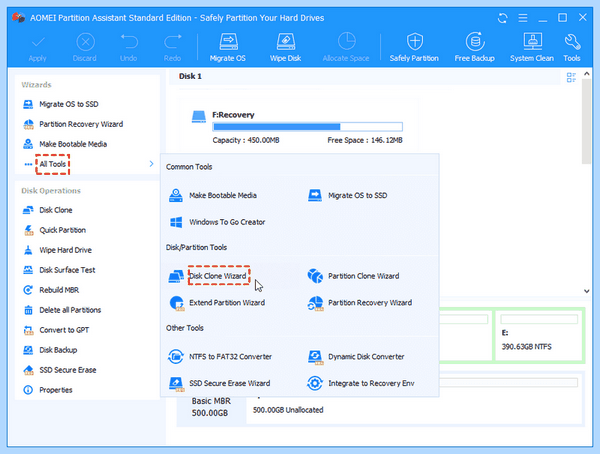Screen dimensions: 600x454
Task: Click the F:Recovery usage bar
Action: click(x=308, y=127)
